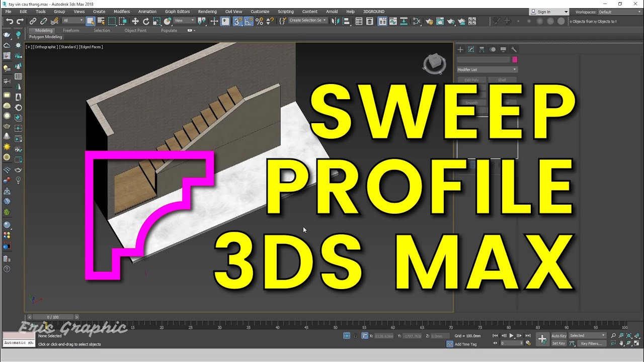Open the Render Setup teapot icon
644x362 pixels.
[x=429, y=21]
